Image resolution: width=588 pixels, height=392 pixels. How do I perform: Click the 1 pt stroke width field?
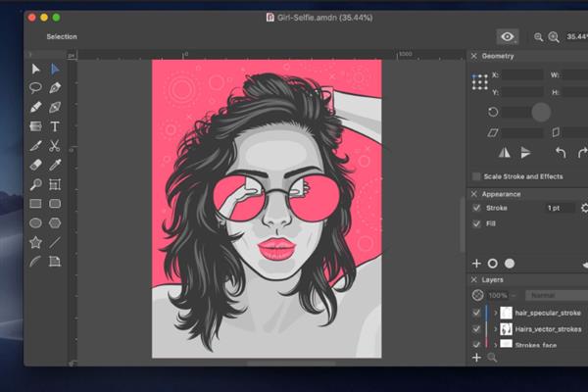(560, 208)
